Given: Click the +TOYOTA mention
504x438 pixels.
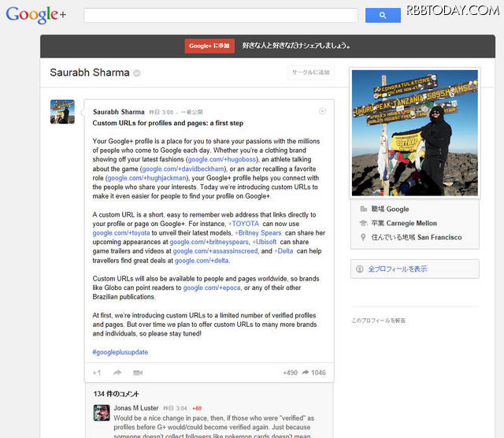Looking at the screenshot, I should pos(243,224).
